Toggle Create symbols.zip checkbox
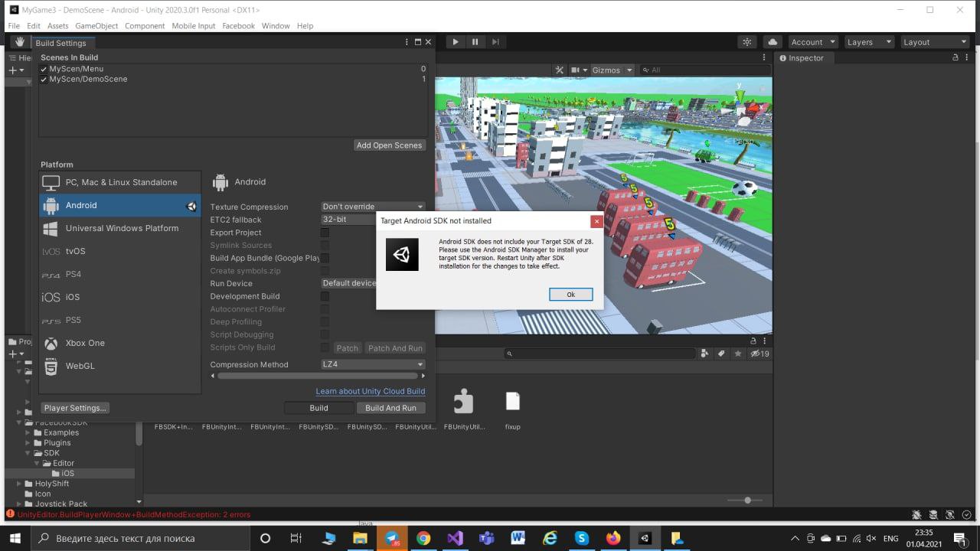The height and width of the screenshot is (551, 980). click(325, 271)
